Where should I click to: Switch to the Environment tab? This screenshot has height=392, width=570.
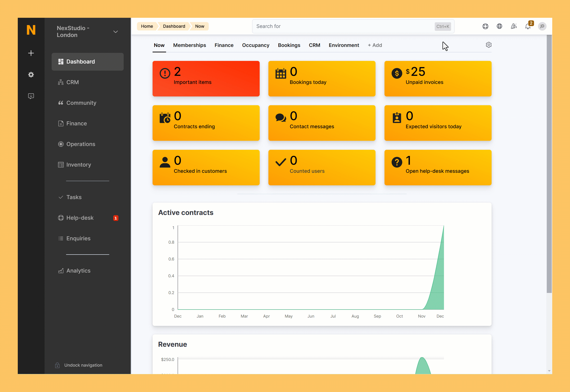(x=344, y=45)
